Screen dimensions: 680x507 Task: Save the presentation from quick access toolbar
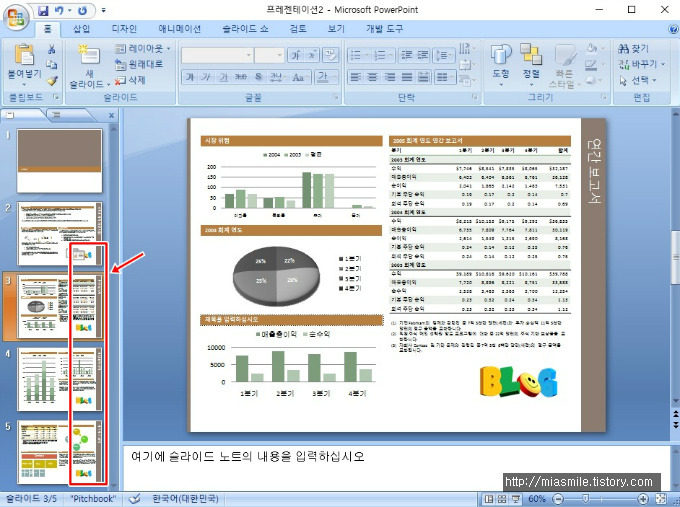point(43,10)
